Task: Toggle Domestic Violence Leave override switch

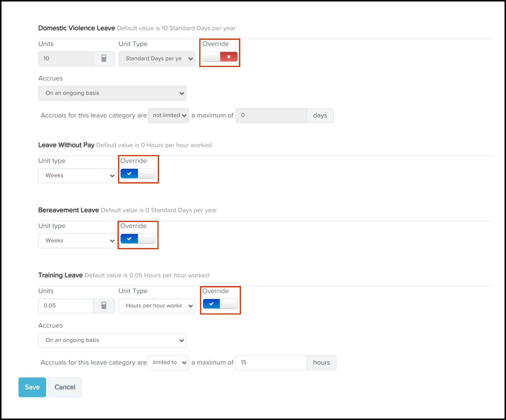Action: 220,57
